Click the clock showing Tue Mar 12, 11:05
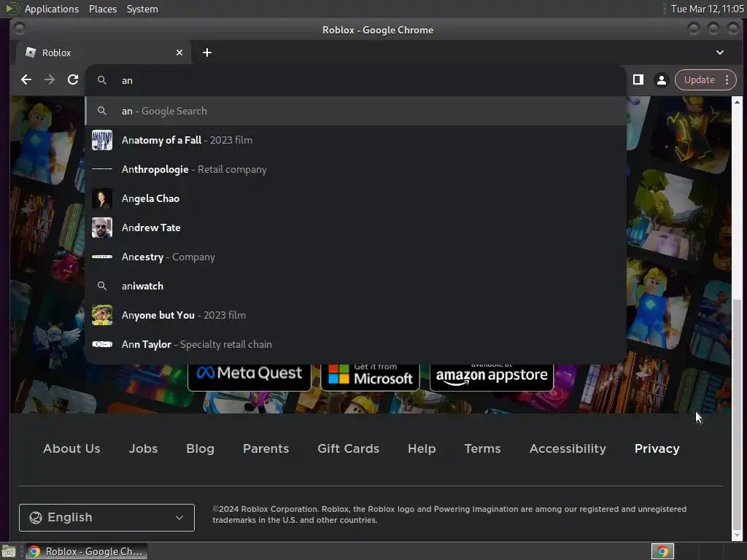 (708, 9)
